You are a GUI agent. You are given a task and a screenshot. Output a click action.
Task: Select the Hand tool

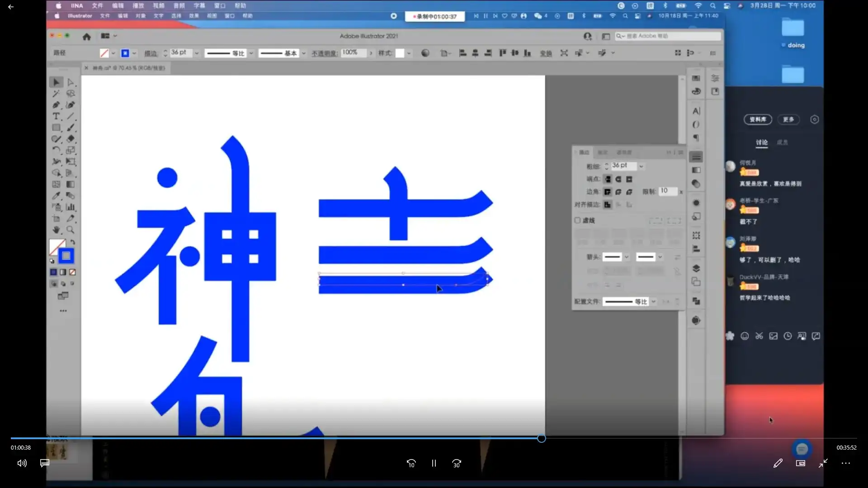click(56, 230)
